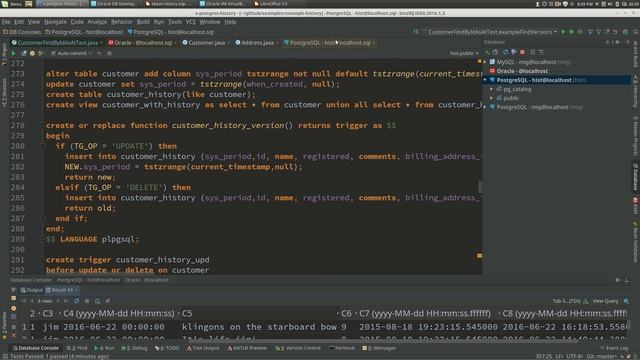Switch to Oracle - @localhost.sql tab

pyautogui.click(x=143, y=42)
